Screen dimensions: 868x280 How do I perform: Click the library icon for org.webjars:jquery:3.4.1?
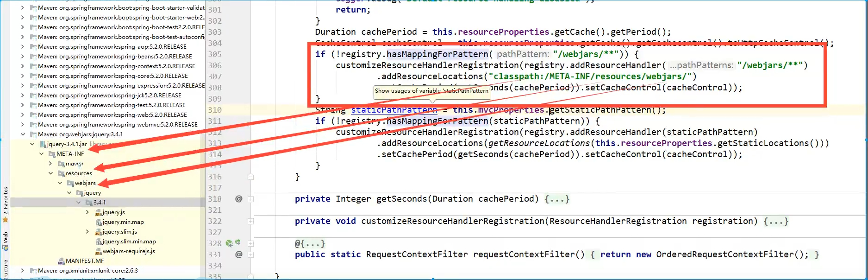[33, 134]
